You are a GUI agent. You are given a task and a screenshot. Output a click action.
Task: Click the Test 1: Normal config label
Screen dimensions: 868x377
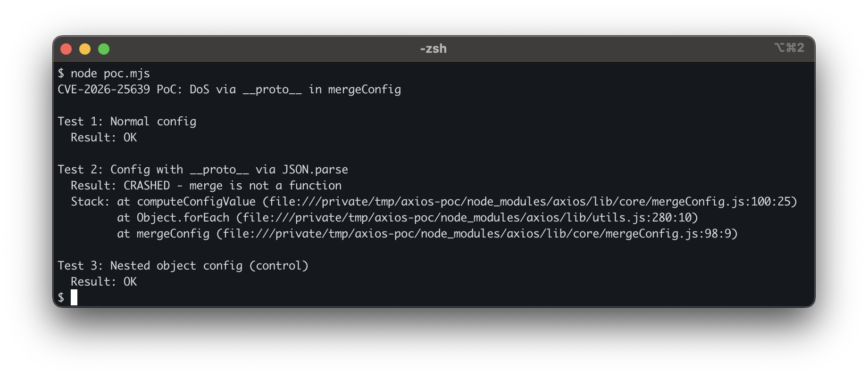[x=127, y=121]
